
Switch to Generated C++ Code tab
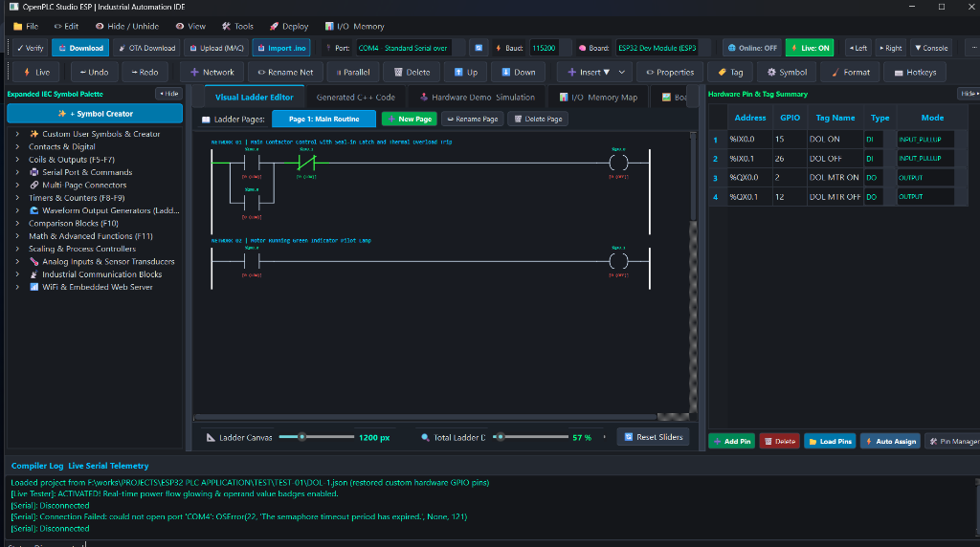355,98
